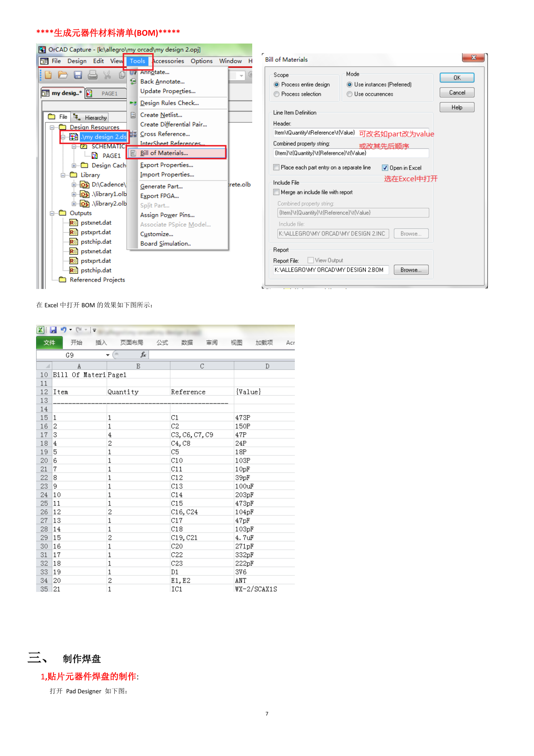Click OK in Bill of Materials dialog
Viewport: 534px width, 756px height.
click(457, 78)
